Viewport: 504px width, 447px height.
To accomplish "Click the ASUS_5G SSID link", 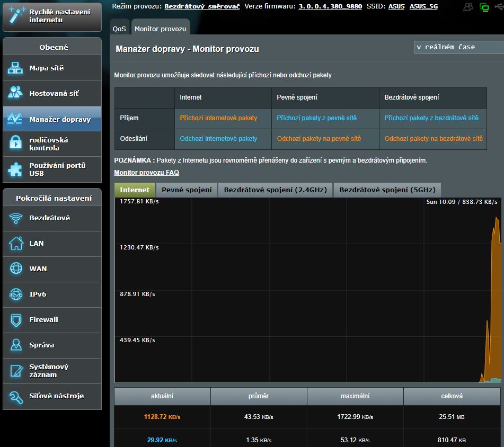I will pyautogui.click(x=423, y=6).
